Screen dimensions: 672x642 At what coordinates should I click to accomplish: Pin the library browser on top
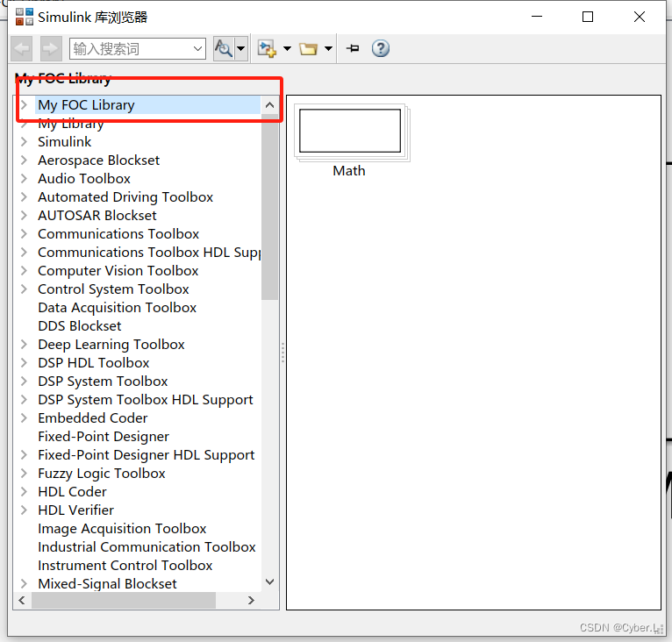coord(353,48)
